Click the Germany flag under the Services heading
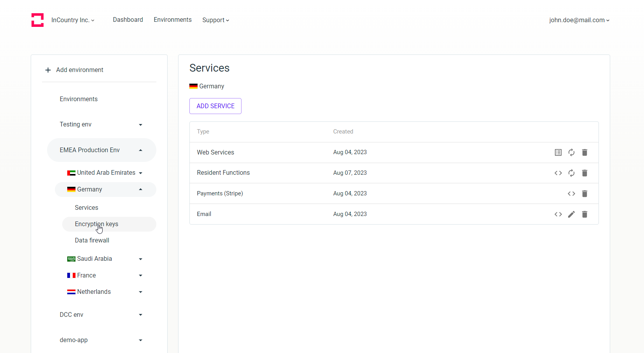Screen dimensions: 644x353 point(193,86)
